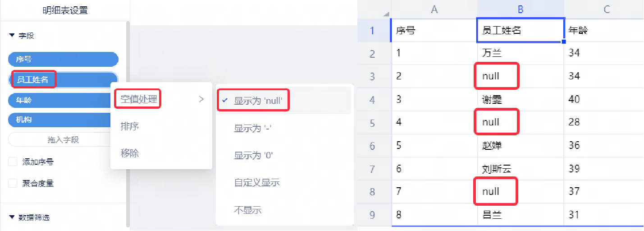Viewport: 644px width, 231px height.
Task: Select column C header
Action: click(607, 9)
